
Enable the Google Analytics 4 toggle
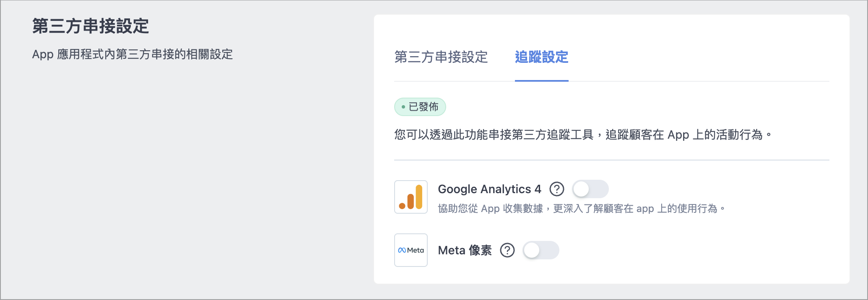pyautogui.click(x=590, y=189)
